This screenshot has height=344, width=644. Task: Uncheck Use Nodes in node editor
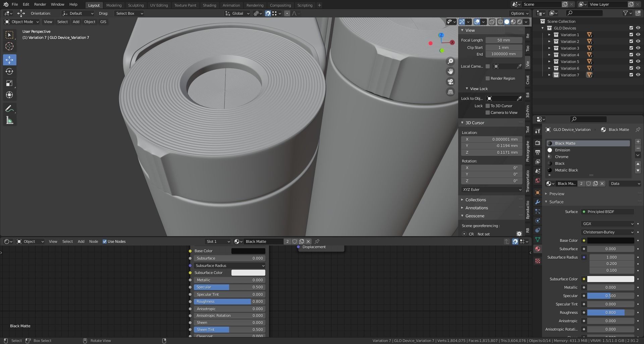tap(105, 242)
